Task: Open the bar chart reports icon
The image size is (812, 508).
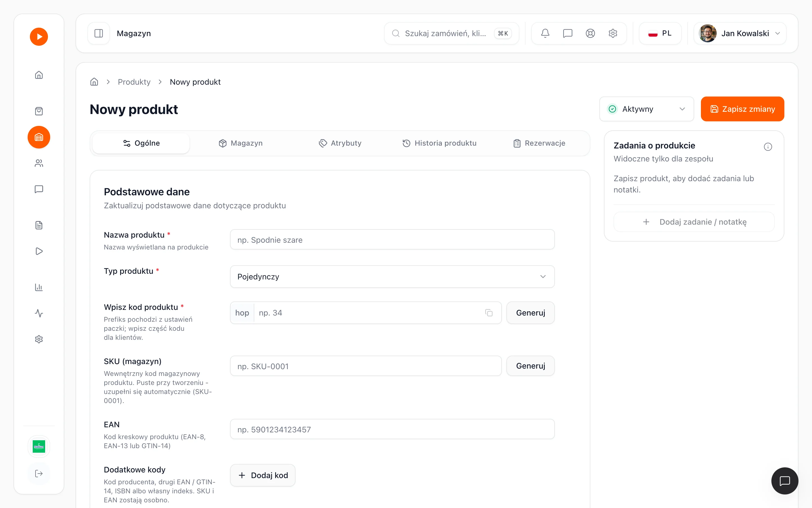Action: (39, 287)
